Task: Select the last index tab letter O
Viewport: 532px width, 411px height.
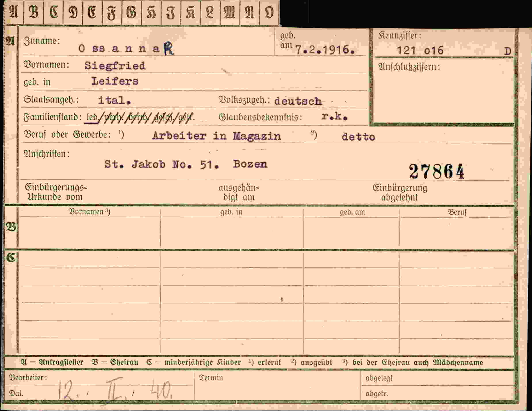Action: click(269, 12)
